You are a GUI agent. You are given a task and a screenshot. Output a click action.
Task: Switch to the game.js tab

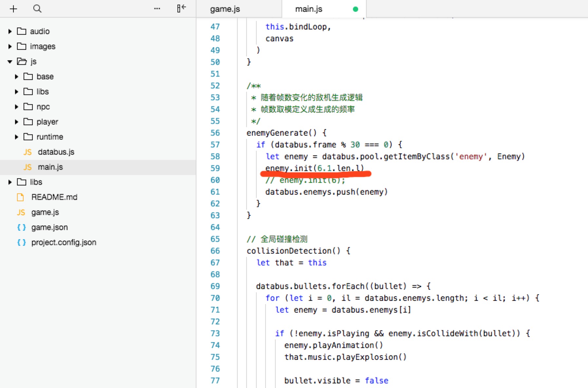click(225, 9)
